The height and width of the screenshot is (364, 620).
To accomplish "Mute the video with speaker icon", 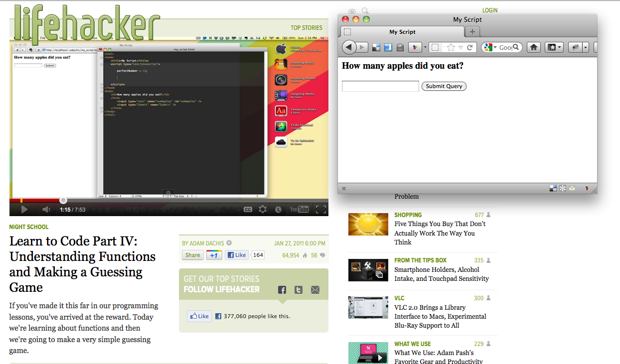I will click(46, 210).
